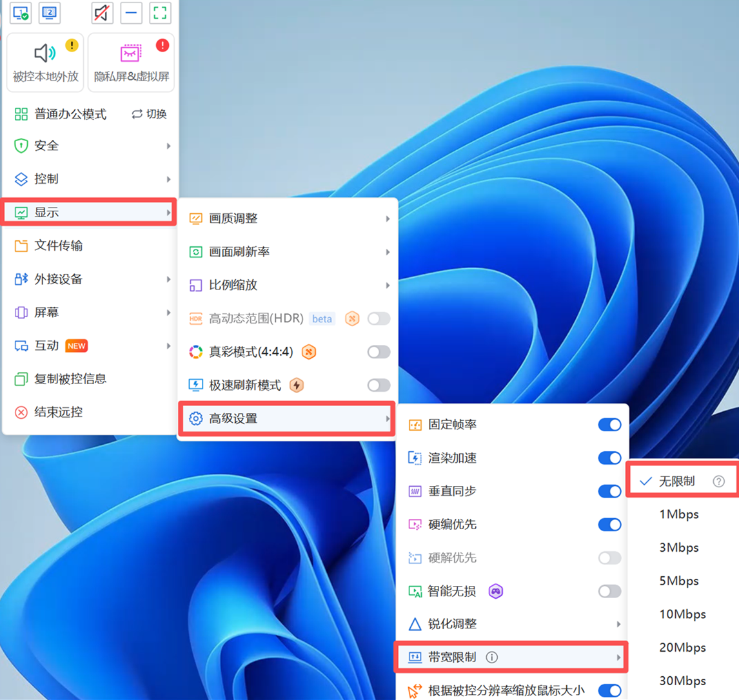Toggle 真彩模式(4:4:4) switch on
739x700 pixels.
coord(379,352)
